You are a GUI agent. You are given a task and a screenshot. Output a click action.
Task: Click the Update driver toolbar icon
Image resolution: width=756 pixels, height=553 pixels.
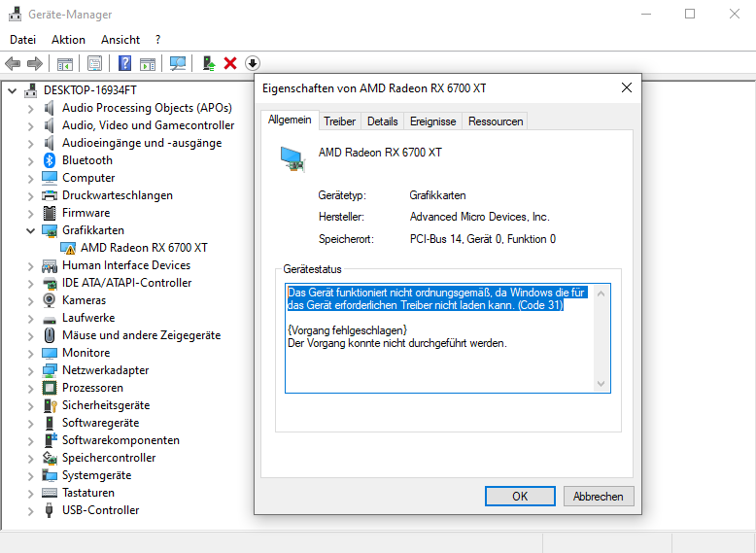[x=208, y=63]
